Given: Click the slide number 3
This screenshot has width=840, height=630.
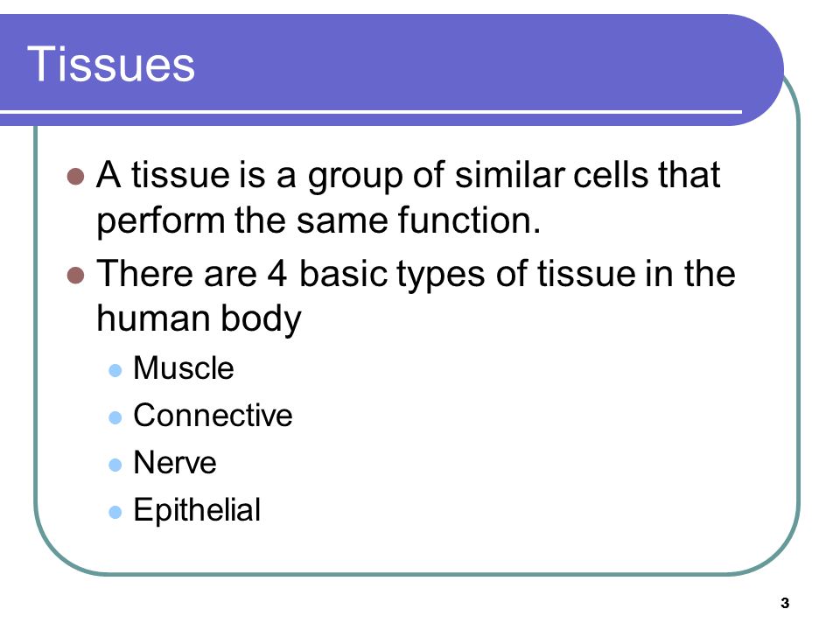Looking at the screenshot, I should tap(785, 603).
